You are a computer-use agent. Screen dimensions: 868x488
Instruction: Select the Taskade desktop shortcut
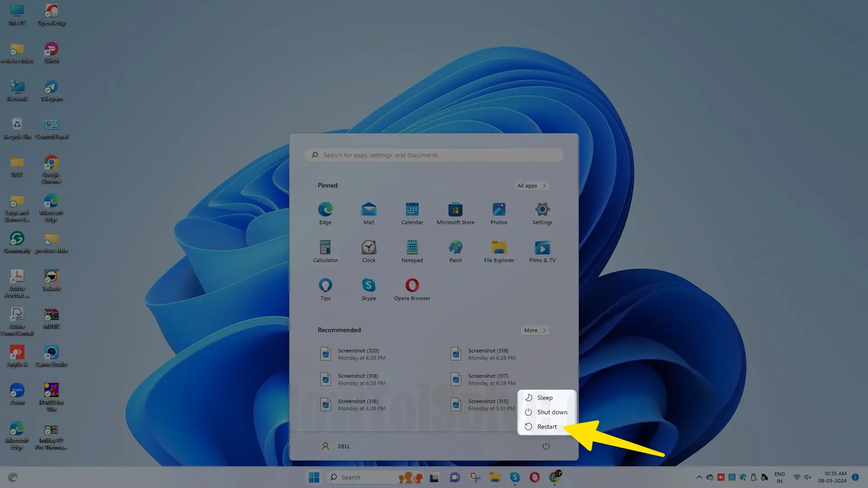[51, 281]
